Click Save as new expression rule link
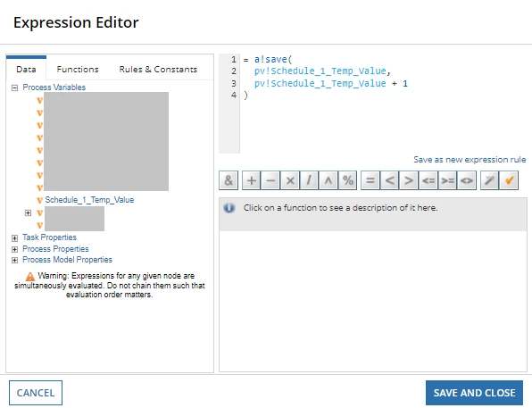 coord(470,160)
